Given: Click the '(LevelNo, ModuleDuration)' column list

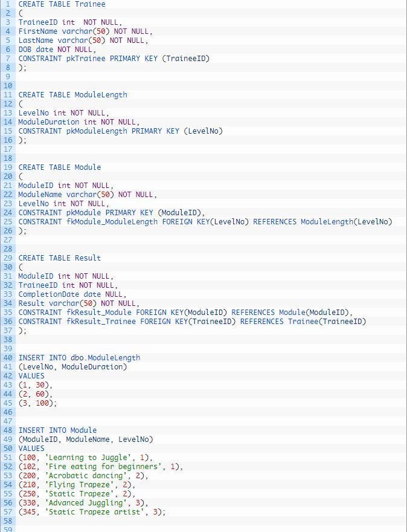Looking at the screenshot, I should (x=72, y=367).
